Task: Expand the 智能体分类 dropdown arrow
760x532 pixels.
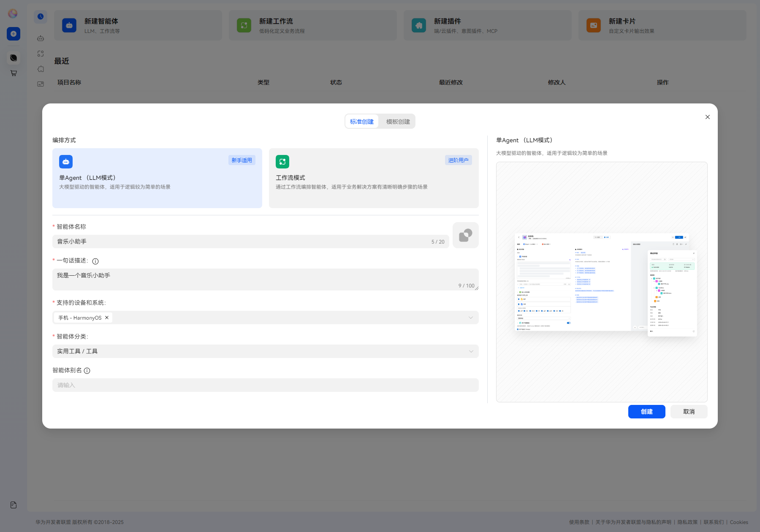Action: click(471, 351)
